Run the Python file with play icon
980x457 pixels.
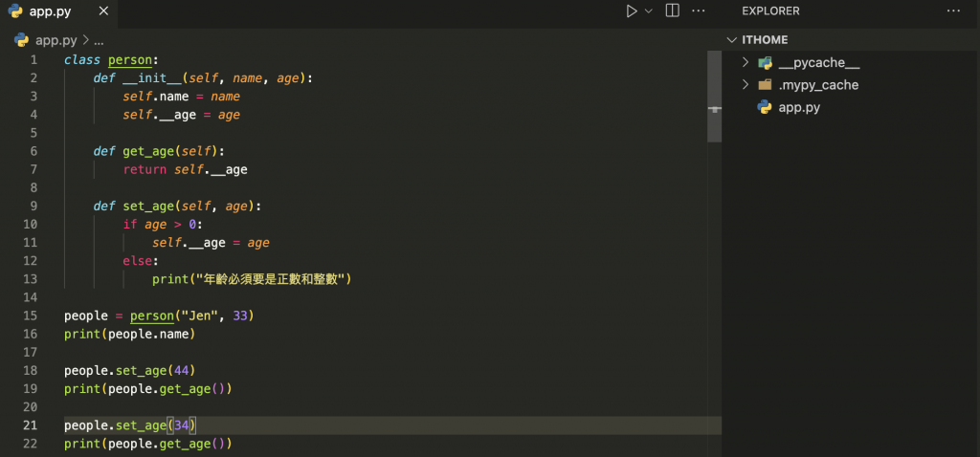632,11
